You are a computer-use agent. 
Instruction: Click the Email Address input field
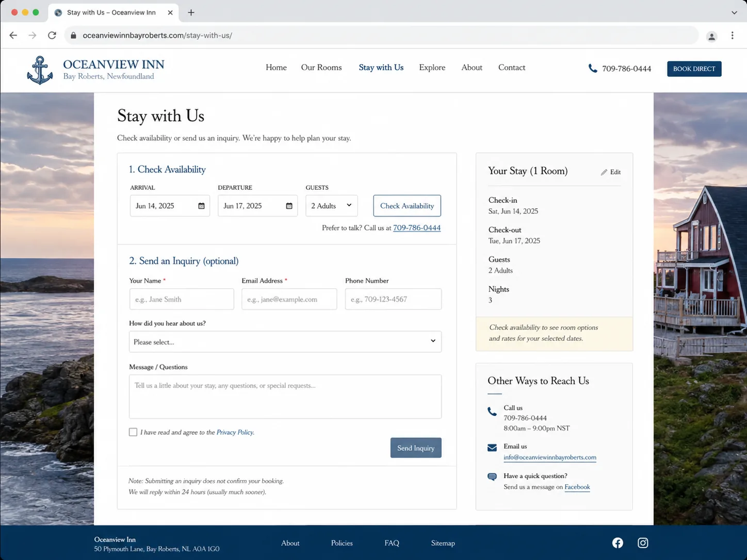click(289, 299)
